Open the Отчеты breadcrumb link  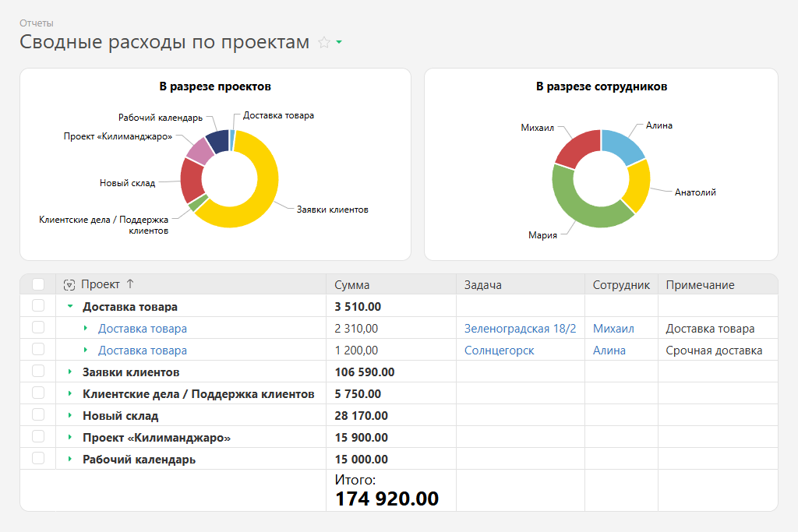click(37, 23)
